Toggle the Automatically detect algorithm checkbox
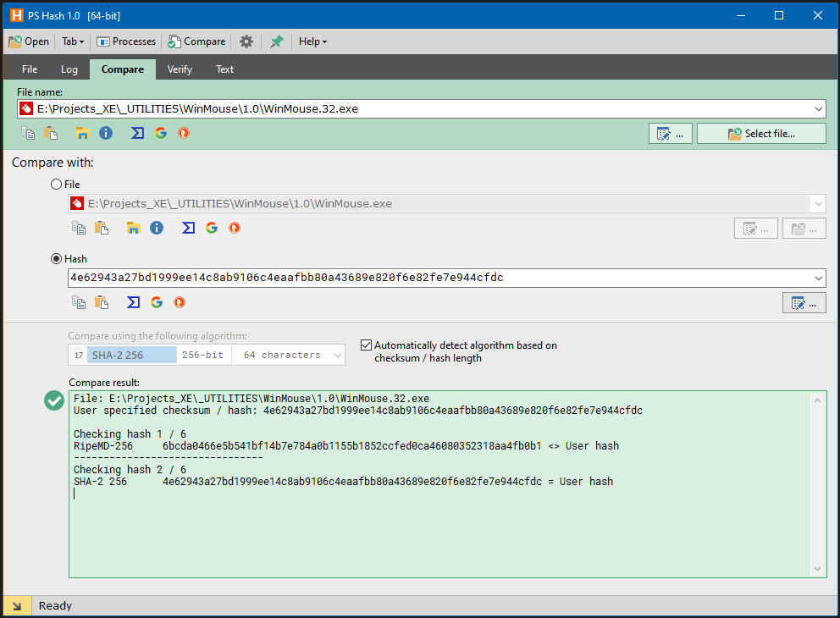840x618 pixels. (367, 345)
